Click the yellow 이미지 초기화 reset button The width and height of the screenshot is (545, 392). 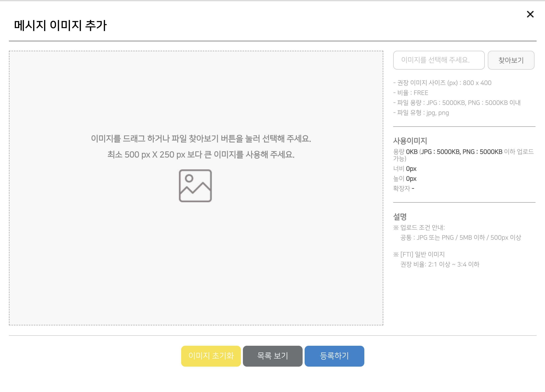tap(211, 356)
